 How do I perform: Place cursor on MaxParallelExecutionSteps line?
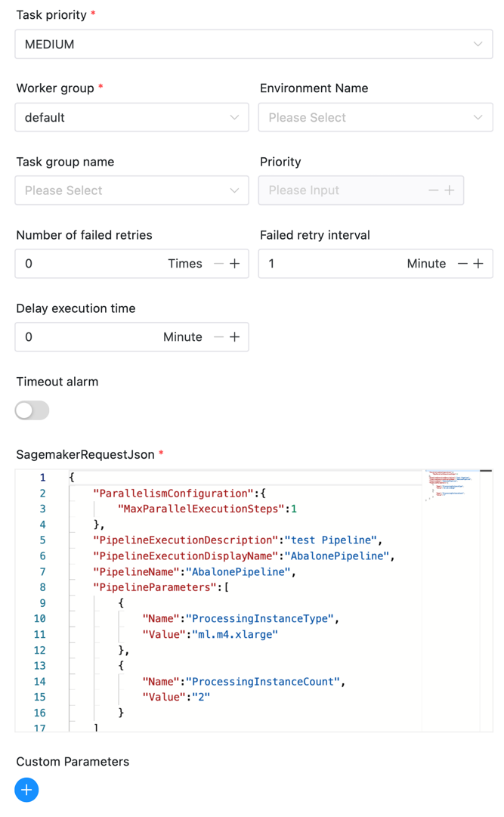click(x=204, y=509)
